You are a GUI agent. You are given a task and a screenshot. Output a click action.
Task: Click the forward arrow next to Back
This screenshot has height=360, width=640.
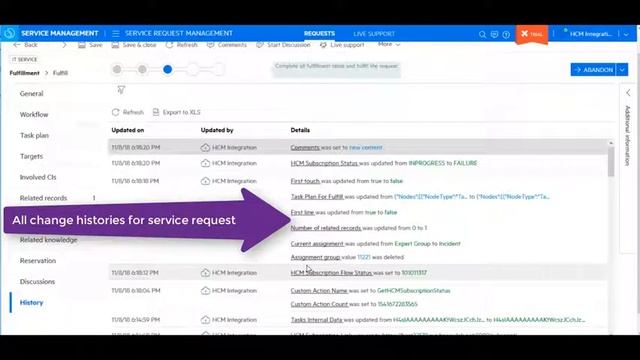tap(64, 45)
